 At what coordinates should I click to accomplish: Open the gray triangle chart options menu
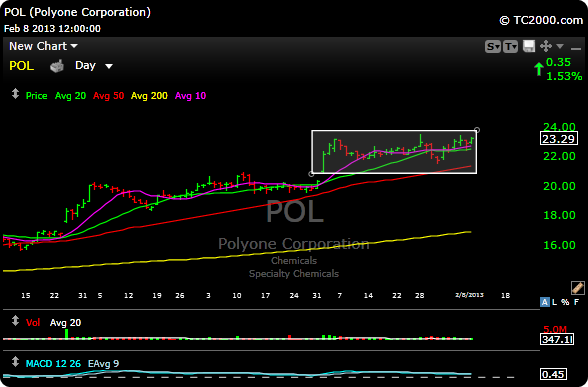point(560,46)
